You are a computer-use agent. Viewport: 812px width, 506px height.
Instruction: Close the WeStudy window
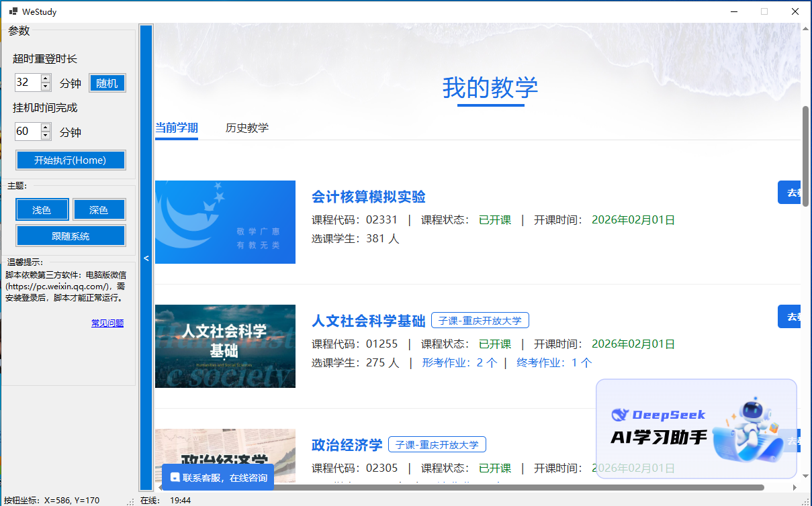(795, 11)
